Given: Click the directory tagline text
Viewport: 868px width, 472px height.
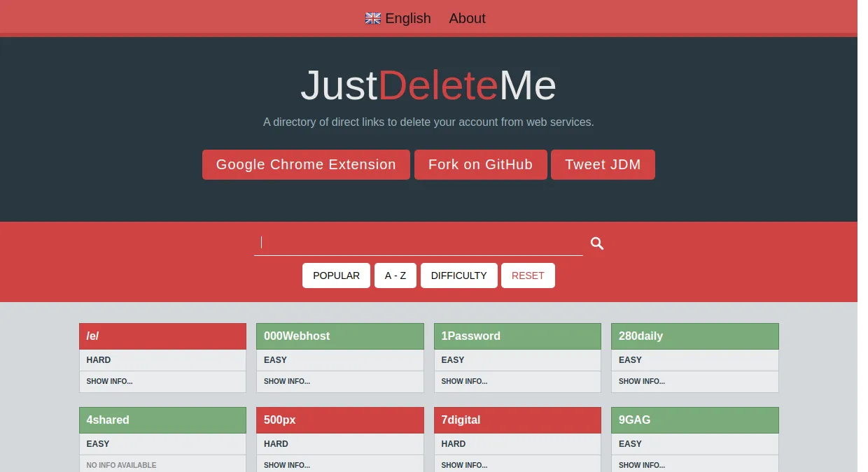Looking at the screenshot, I should [428, 122].
